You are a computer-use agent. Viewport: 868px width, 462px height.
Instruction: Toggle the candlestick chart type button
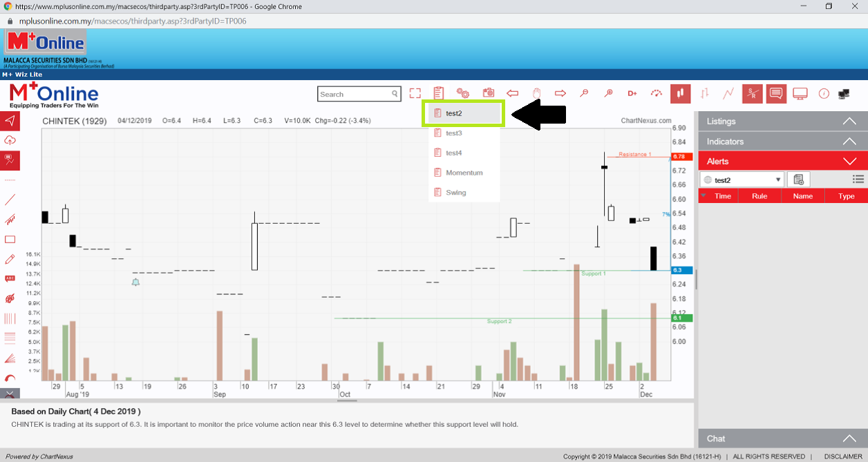[x=680, y=93]
